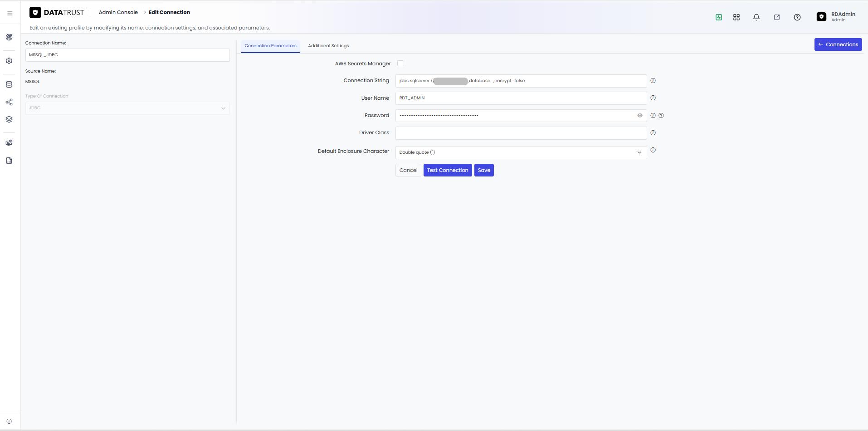Click the external link icon in header
Image resolution: width=868 pixels, height=431 pixels.
[777, 17]
